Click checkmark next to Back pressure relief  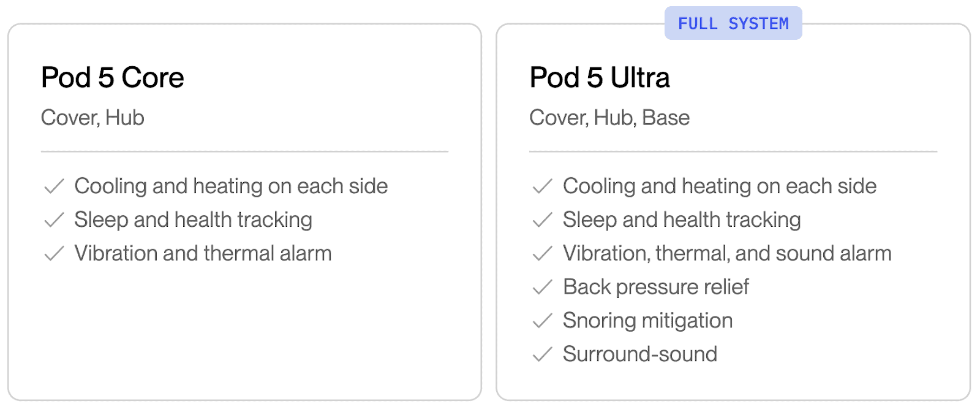point(543,287)
